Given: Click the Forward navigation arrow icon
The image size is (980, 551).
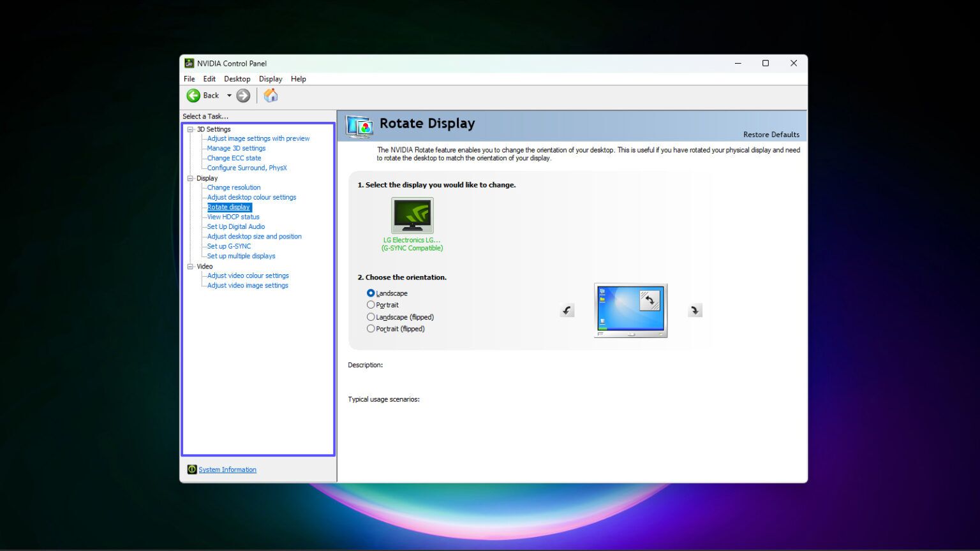Looking at the screenshot, I should (243, 95).
